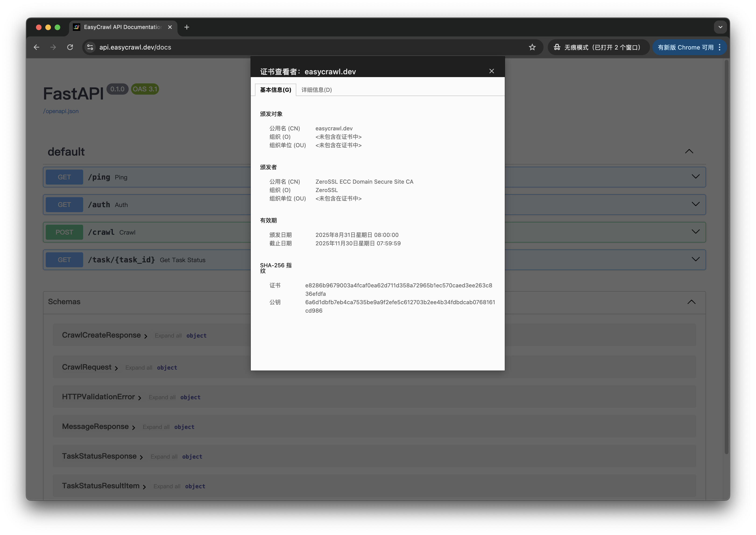
Task: Click the POST badge for /crawl
Action: [x=64, y=232]
